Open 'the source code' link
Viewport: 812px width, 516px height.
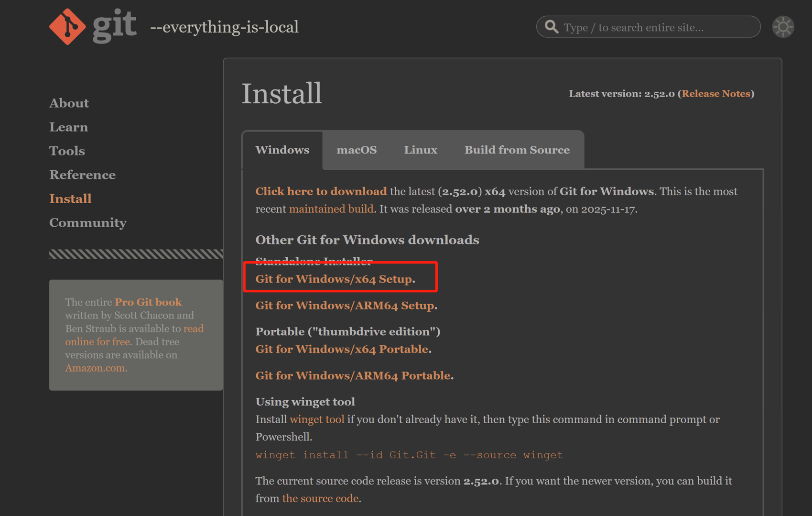click(320, 498)
